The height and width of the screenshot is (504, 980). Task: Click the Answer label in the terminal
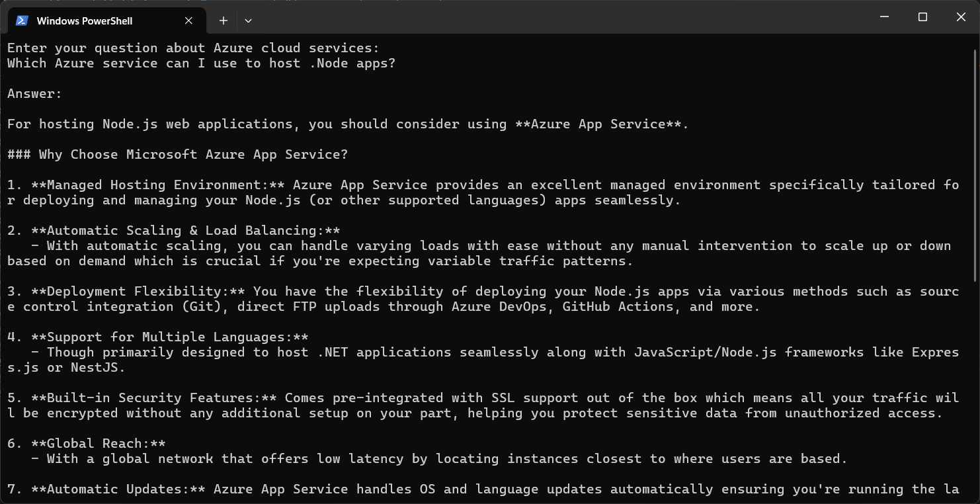click(30, 93)
